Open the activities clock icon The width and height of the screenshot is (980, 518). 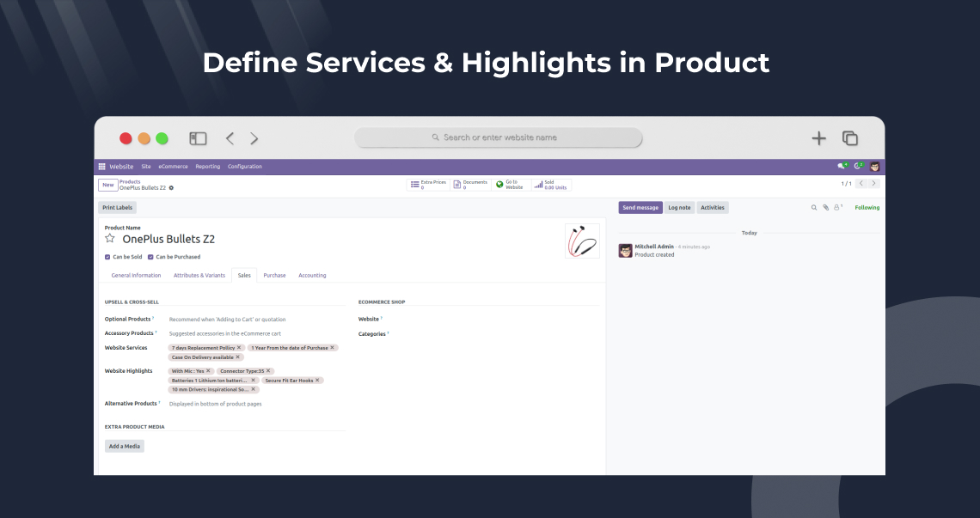click(x=858, y=166)
